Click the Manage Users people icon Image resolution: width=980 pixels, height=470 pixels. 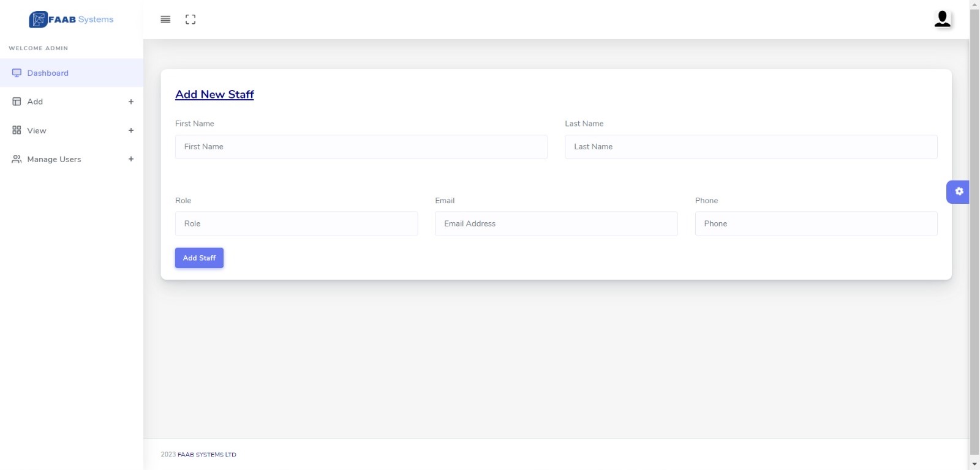coord(17,159)
